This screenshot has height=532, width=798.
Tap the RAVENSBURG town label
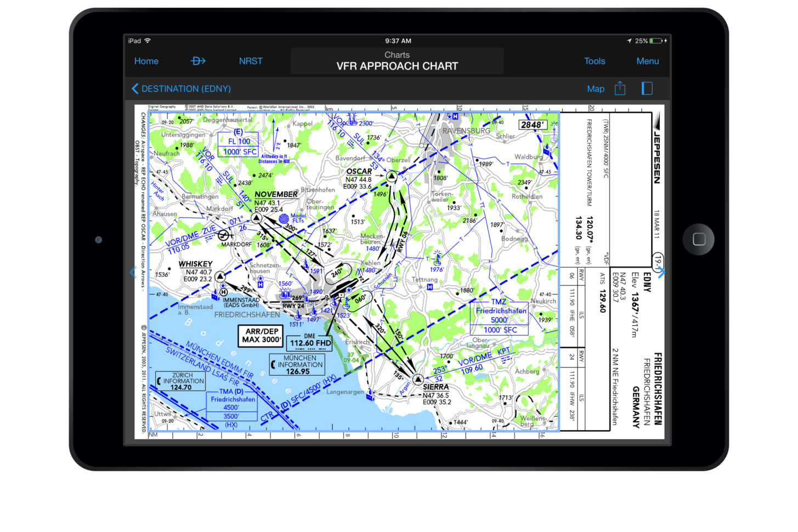[467, 131]
